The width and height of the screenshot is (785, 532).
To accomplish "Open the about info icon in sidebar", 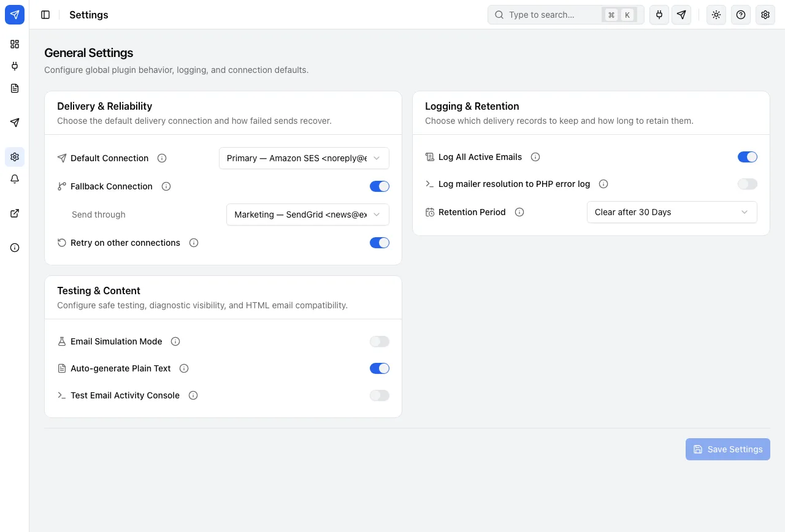I will (15, 248).
